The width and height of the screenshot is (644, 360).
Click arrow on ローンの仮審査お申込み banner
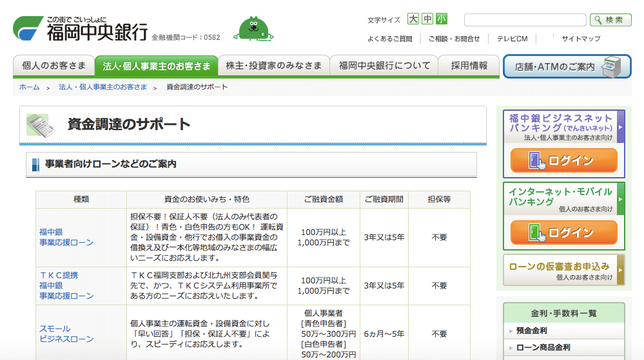tap(621, 270)
